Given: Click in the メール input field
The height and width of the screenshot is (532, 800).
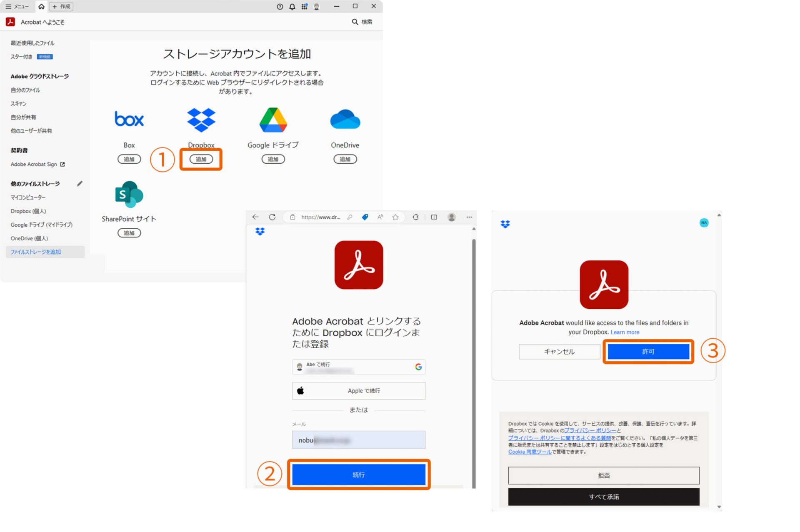Looking at the screenshot, I should [x=358, y=440].
